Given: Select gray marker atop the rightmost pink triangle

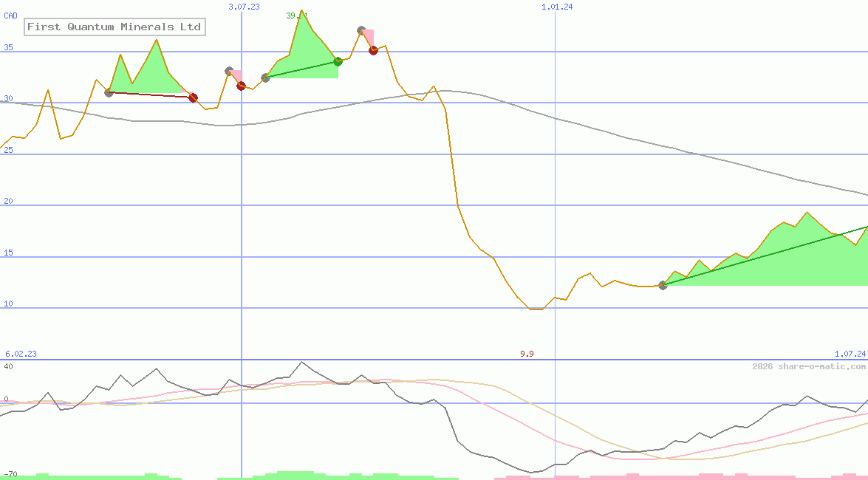Looking at the screenshot, I should [x=361, y=31].
